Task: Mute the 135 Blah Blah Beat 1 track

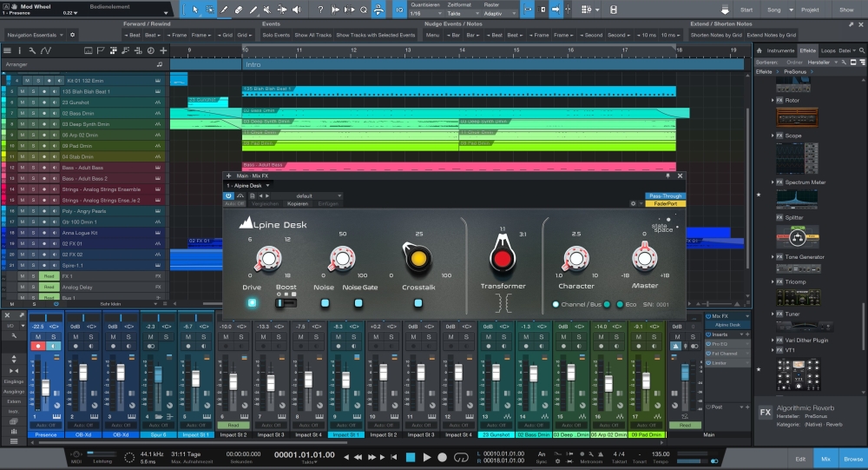Action: pyautogui.click(x=23, y=91)
